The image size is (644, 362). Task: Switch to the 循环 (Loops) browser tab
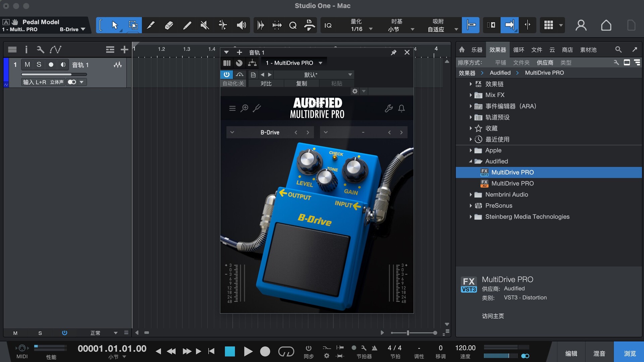click(x=519, y=50)
